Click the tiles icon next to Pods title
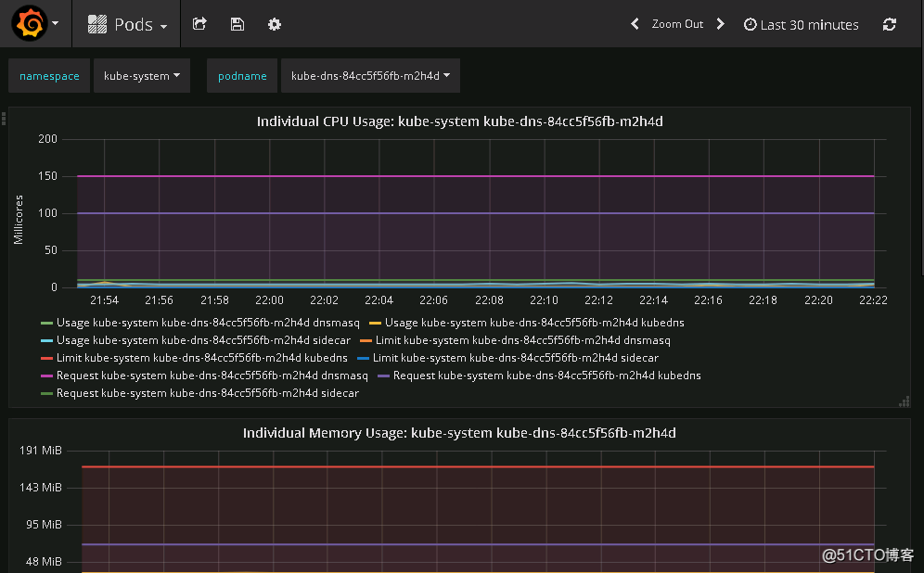 pyautogui.click(x=96, y=23)
